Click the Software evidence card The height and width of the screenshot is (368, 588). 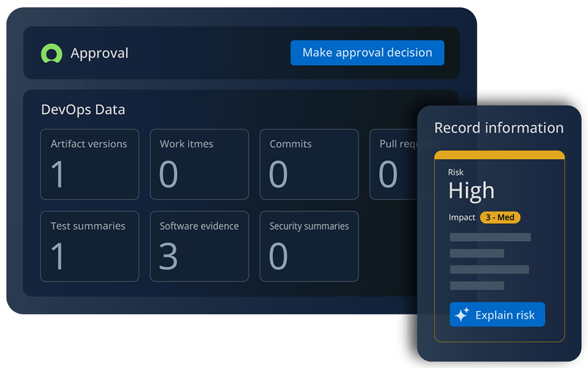click(x=199, y=247)
